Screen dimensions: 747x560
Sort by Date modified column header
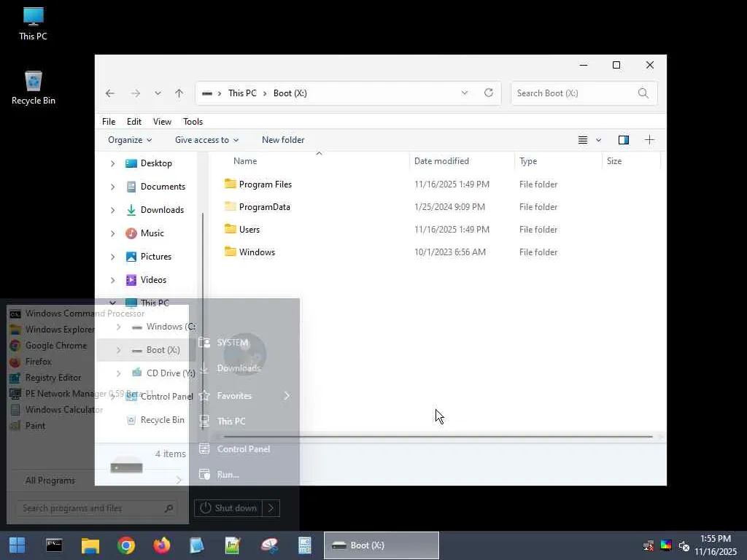[441, 161]
